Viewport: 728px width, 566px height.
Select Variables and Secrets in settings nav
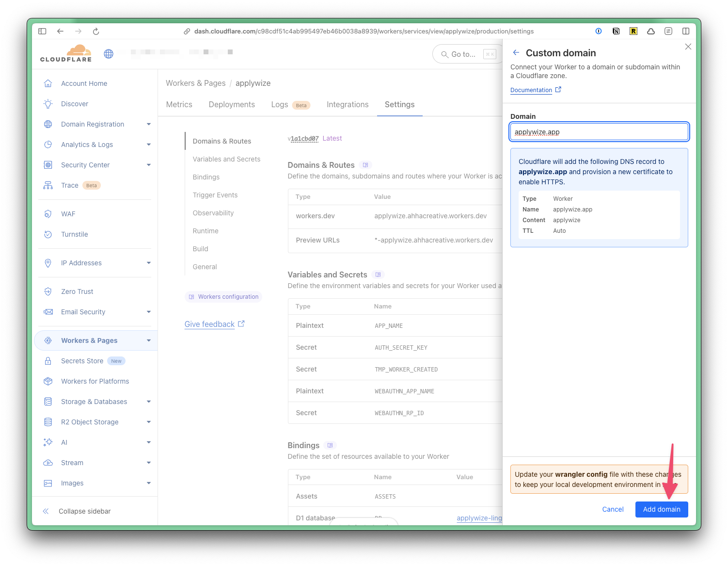[226, 159]
